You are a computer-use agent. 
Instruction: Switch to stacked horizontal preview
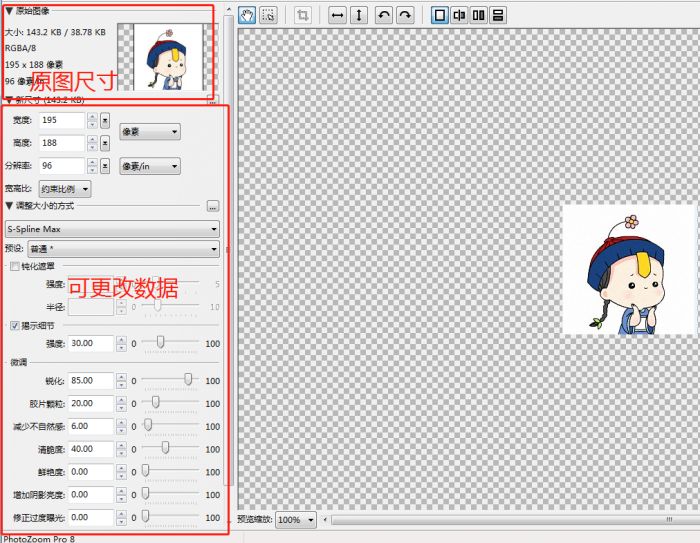(498, 15)
